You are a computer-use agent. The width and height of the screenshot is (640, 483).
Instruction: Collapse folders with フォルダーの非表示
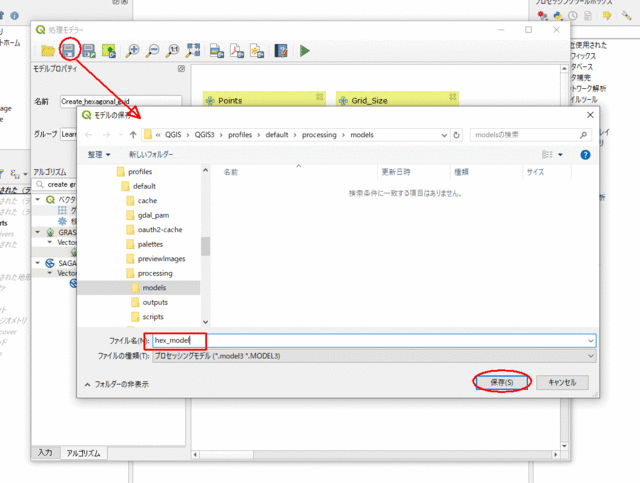click(117, 384)
